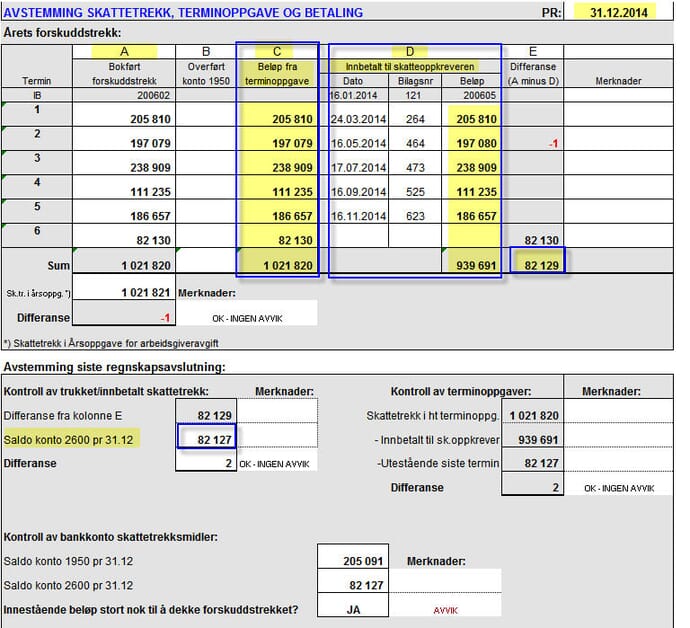
Task: Select Bilagsnr cell with value 464
Action: coord(413,143)
